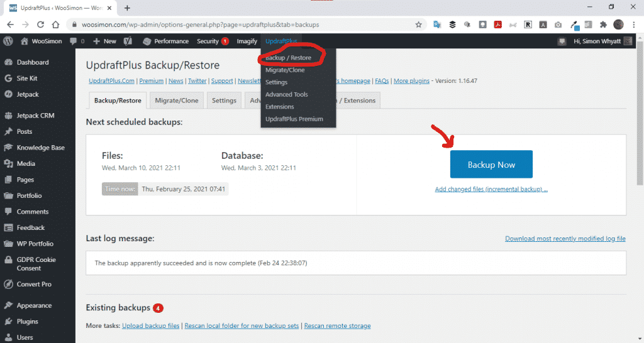
Task: Open WP Portfolio in the sidebar
Action: [x=35, y=244]
